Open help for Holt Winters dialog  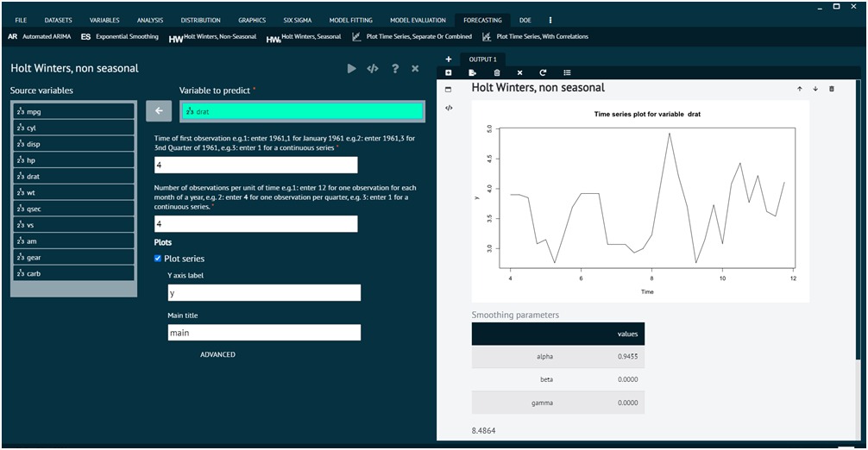[x=395, y=69]
